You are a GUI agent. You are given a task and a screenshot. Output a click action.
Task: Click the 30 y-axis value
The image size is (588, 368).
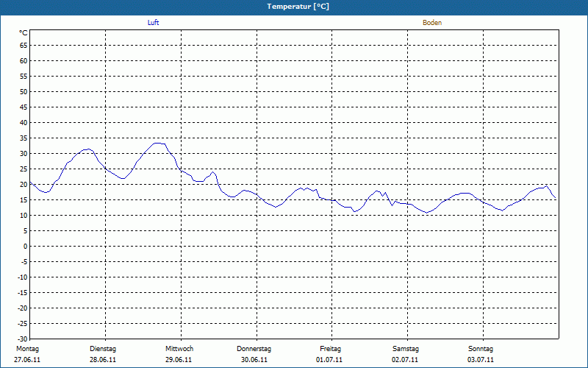tap(24, 154)
